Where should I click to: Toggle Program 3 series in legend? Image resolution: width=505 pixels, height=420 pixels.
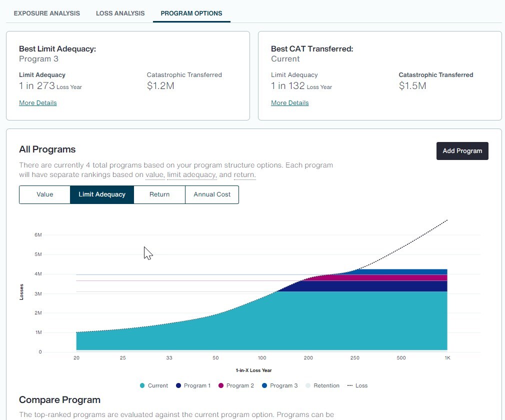click(x=280, y=385)
